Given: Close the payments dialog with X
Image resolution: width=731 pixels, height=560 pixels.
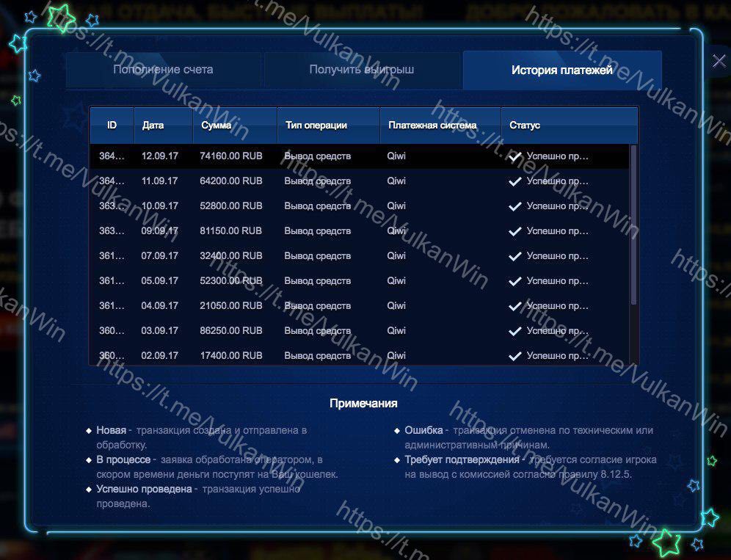Looking at the screenshot, I should click(719, 60).
